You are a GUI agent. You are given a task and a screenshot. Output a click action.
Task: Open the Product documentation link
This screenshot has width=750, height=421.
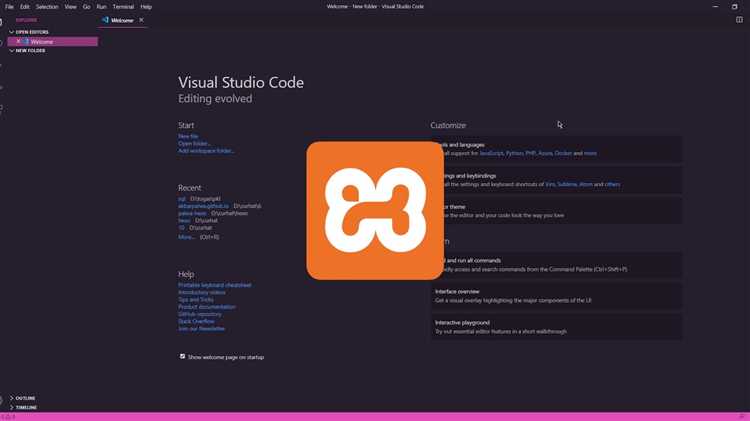pyautogui.click(x=207, y=307)
